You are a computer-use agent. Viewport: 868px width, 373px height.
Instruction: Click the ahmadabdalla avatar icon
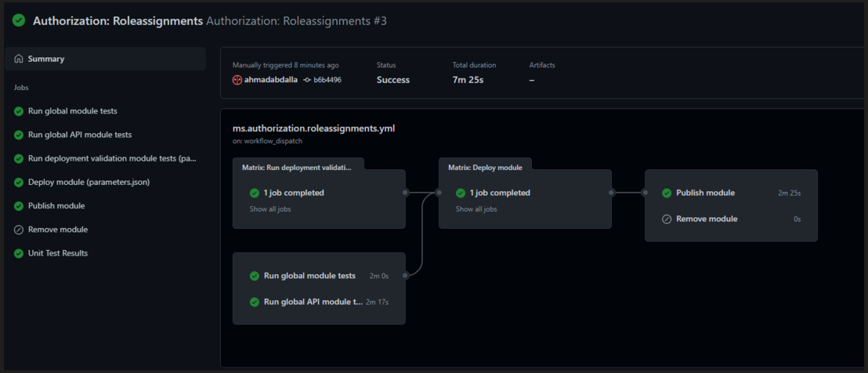point(237,80)
